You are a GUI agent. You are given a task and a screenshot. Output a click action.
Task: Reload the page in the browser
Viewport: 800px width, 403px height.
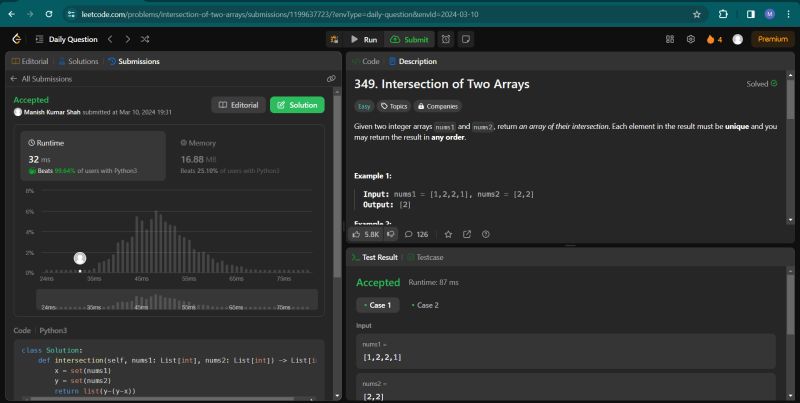pyautogui.click(x=49, y=14)
